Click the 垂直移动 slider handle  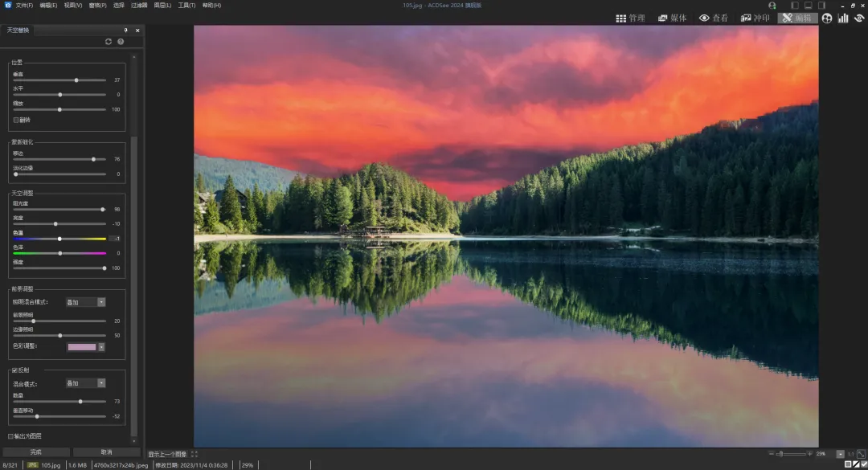(37, 416)
